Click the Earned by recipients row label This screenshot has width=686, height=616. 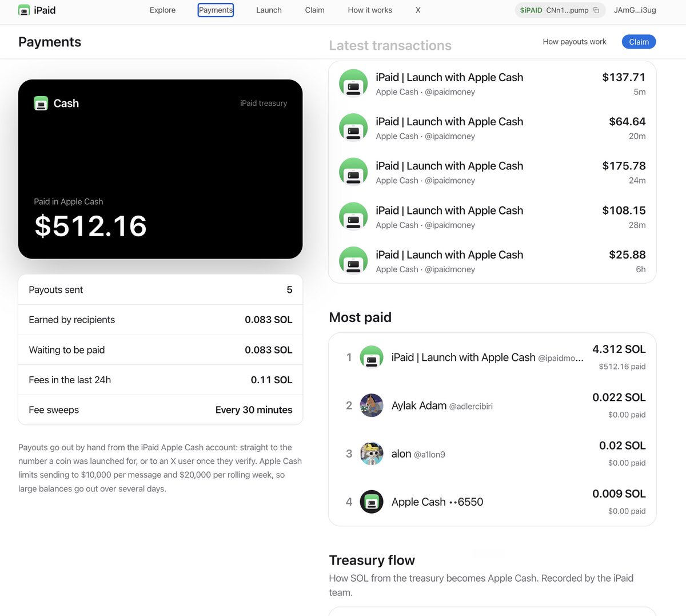(x=72, y=320)
